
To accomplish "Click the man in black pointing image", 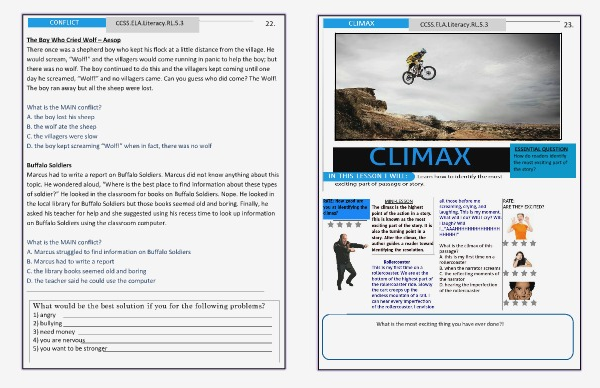I will tap(347, 262).
